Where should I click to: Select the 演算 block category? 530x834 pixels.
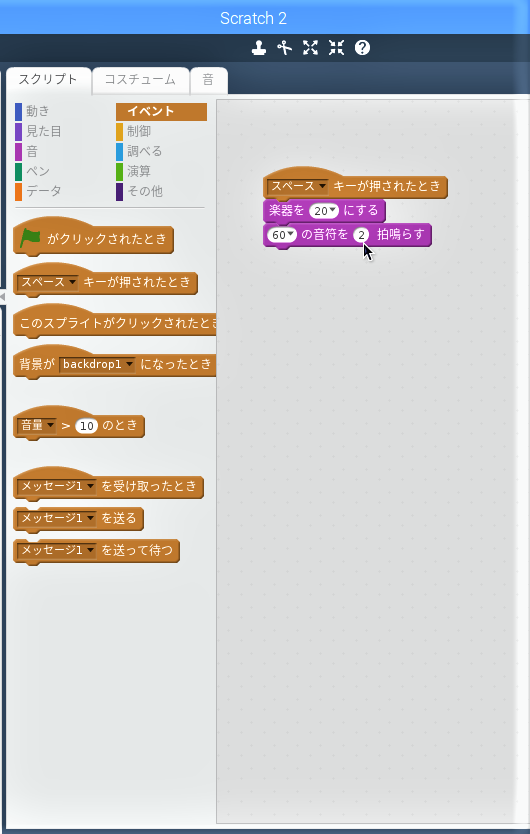tap(134, 171)
